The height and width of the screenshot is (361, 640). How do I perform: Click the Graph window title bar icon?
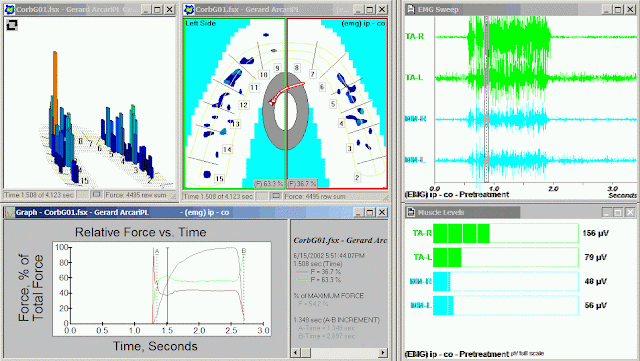tap(10, 212)
